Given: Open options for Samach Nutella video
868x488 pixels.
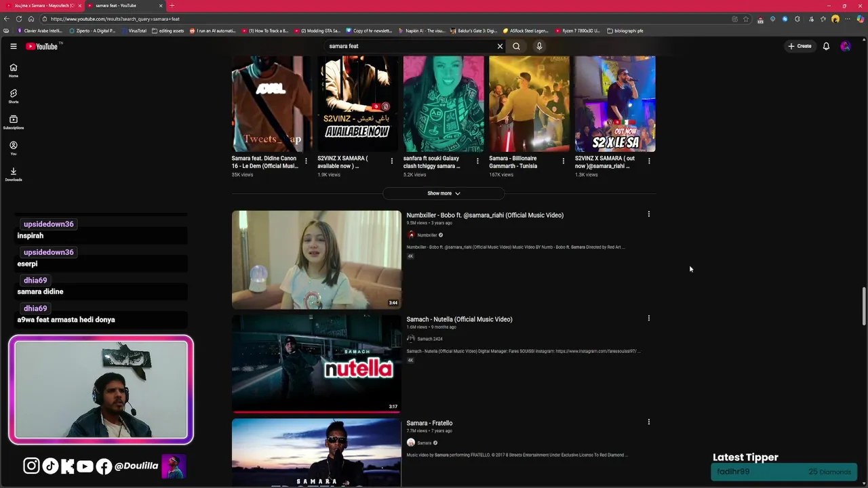Looking at the screenshot, I should click(x=648, y=318).
